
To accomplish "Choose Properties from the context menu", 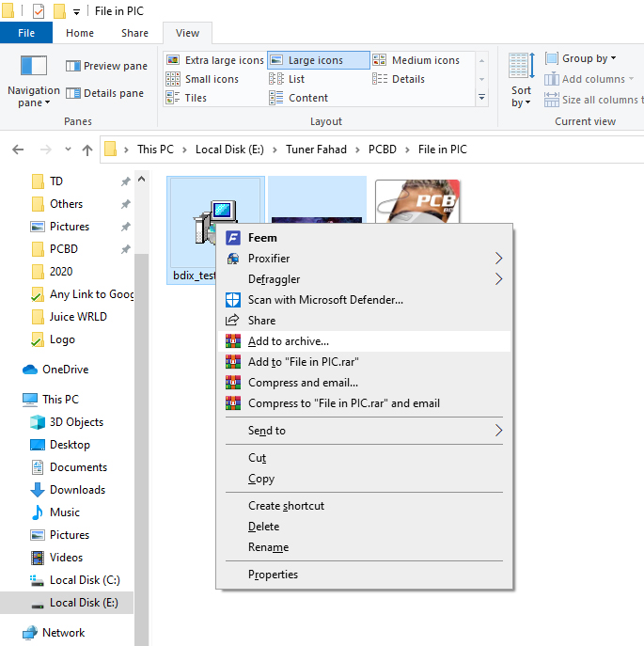I will pos(273,575).
